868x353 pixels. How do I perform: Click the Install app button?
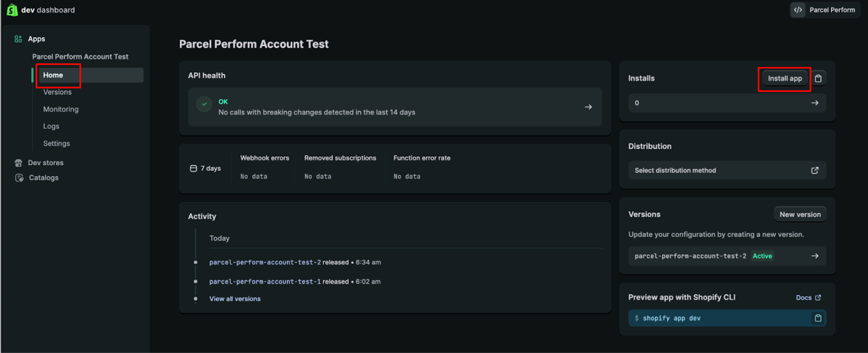785,78
